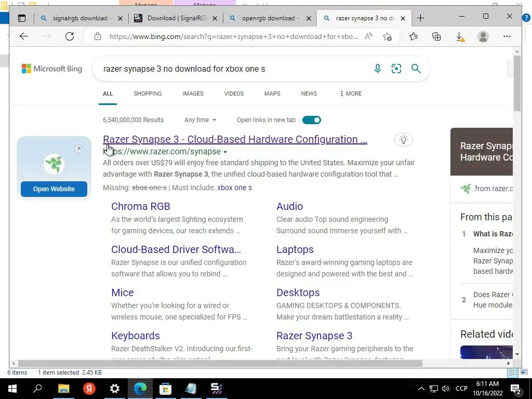Open Collections icon in toolbar
Viewport: 532px width, 399px height.
[x=436, y=36]
